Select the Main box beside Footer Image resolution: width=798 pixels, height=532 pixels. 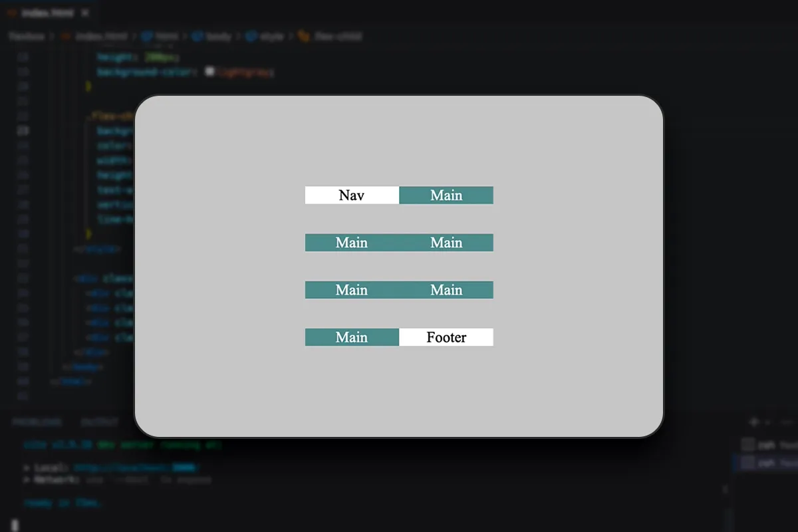coord(352,337)
